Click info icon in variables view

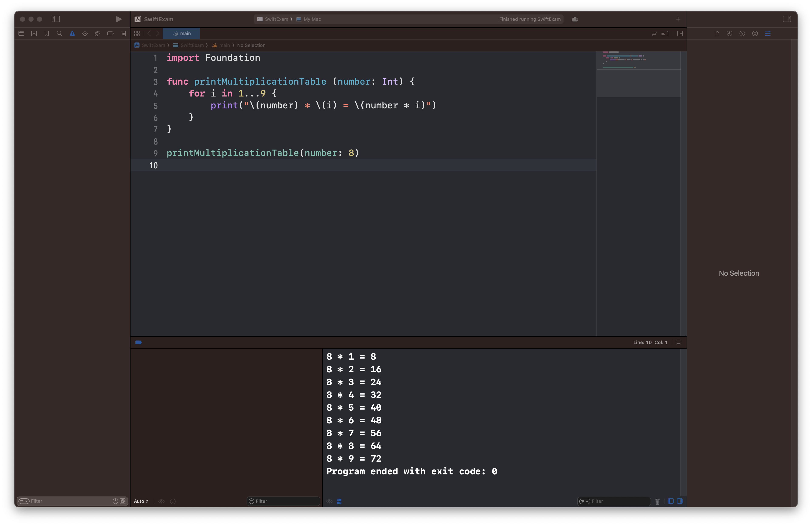pos(173,501)
